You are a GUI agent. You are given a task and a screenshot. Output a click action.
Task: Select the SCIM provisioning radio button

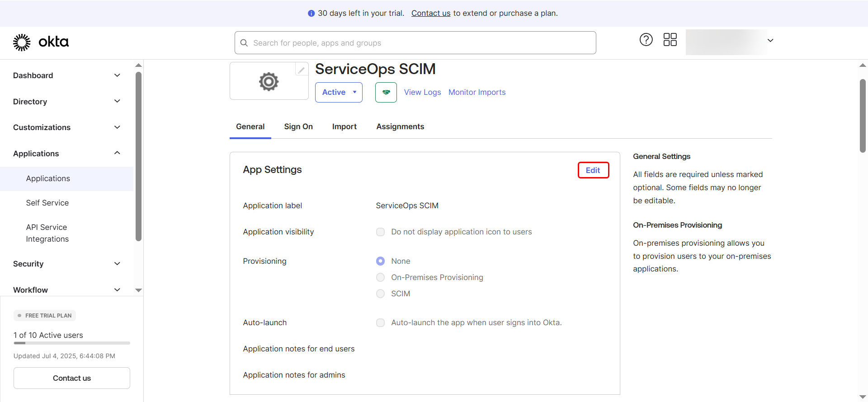point(381,294)
